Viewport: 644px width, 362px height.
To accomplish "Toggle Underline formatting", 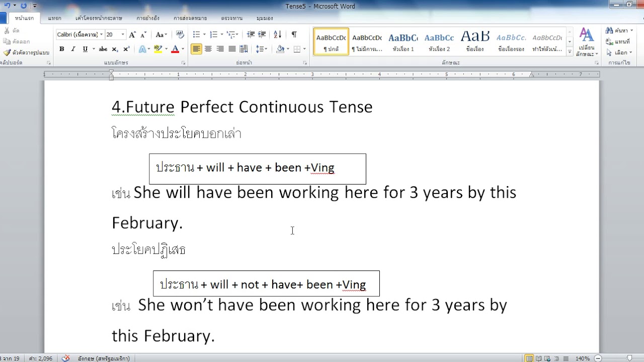I will pos(85,49).
